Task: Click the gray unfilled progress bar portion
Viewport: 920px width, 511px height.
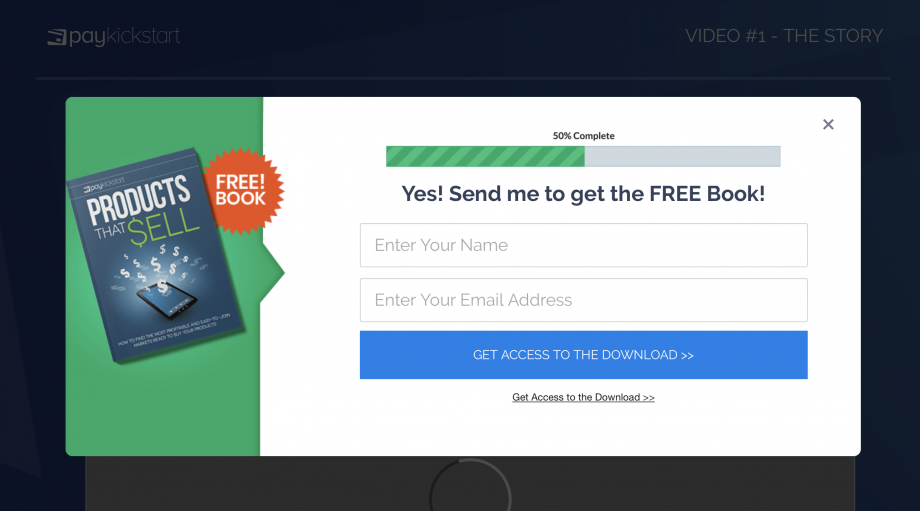Action: coord(682,157)
